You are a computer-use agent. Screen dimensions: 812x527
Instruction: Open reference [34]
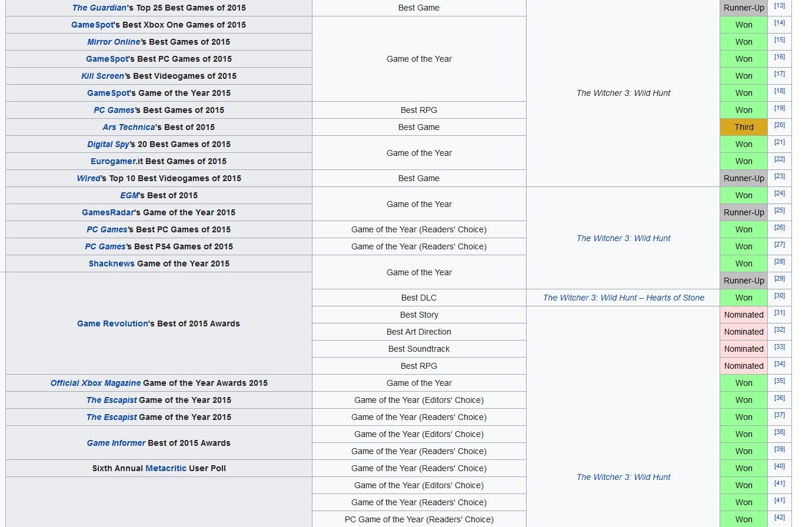pos(780,364)
